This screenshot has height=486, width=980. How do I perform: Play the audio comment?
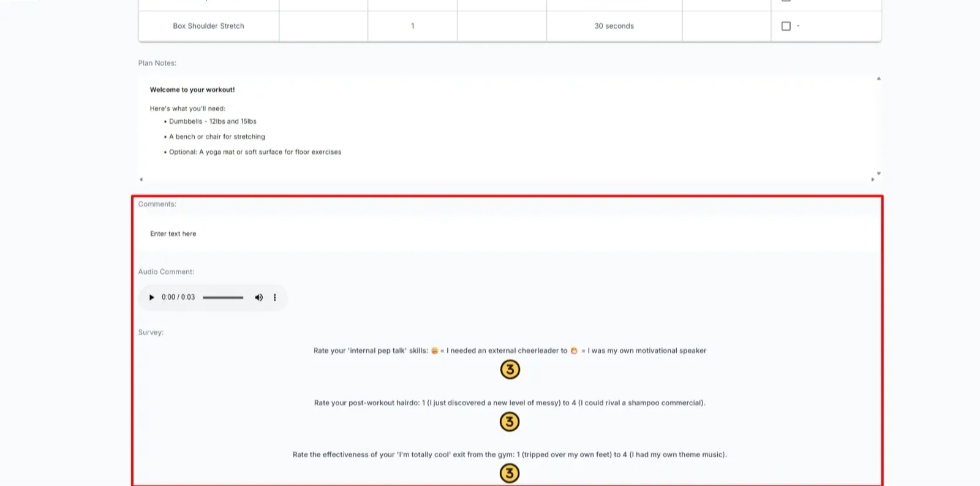click(151, 297)
